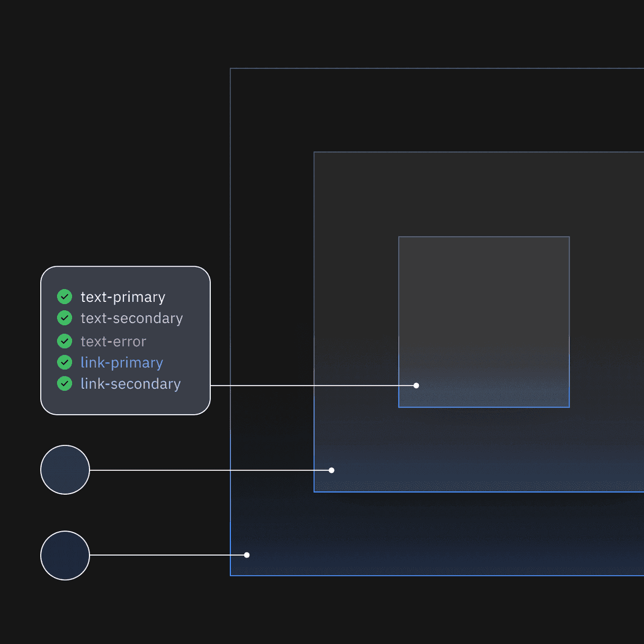Click the white connector dot on the middle frame
The height and width of the screenshot is (644, 644).
(x=332, y=470)
